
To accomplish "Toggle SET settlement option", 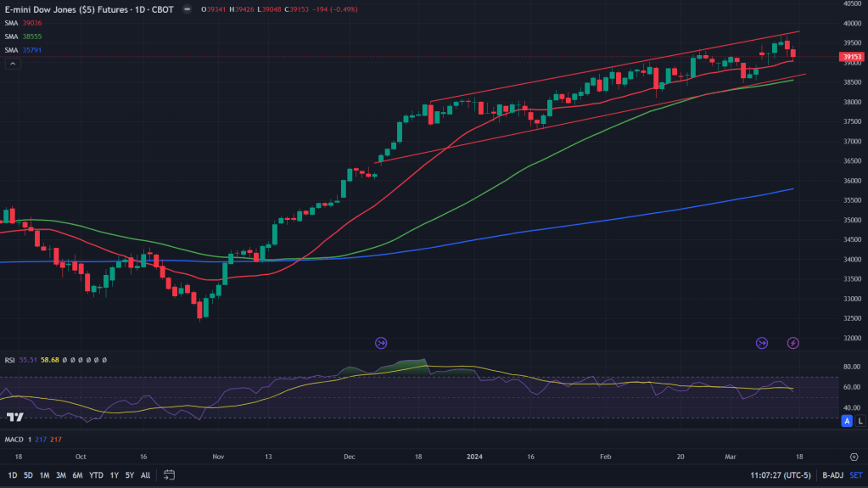I will coord(857,475).
